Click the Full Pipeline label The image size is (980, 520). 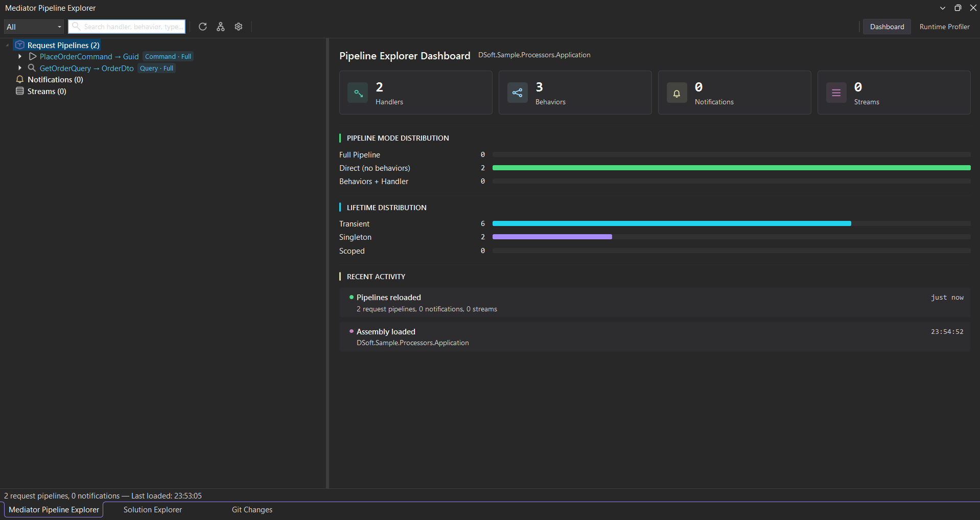click(360, 154)
